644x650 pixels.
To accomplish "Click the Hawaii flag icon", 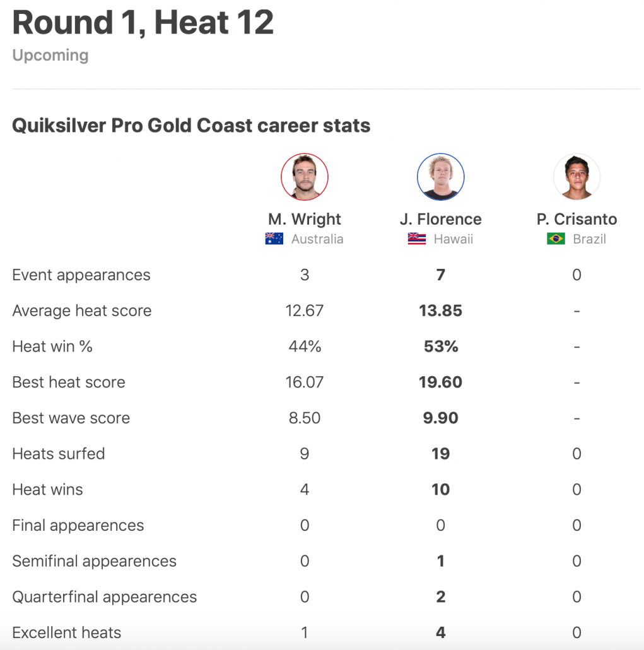I will click(417, 239).
